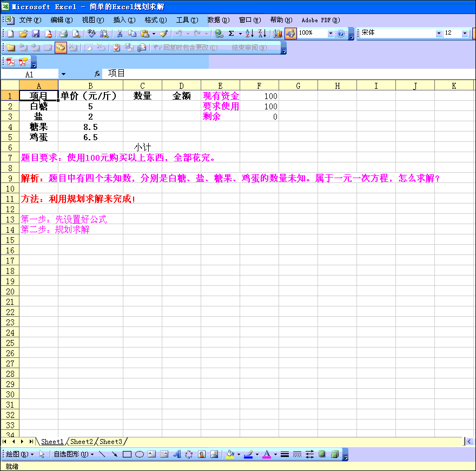Apply the yellow fill color bucket

pos(230,454)
